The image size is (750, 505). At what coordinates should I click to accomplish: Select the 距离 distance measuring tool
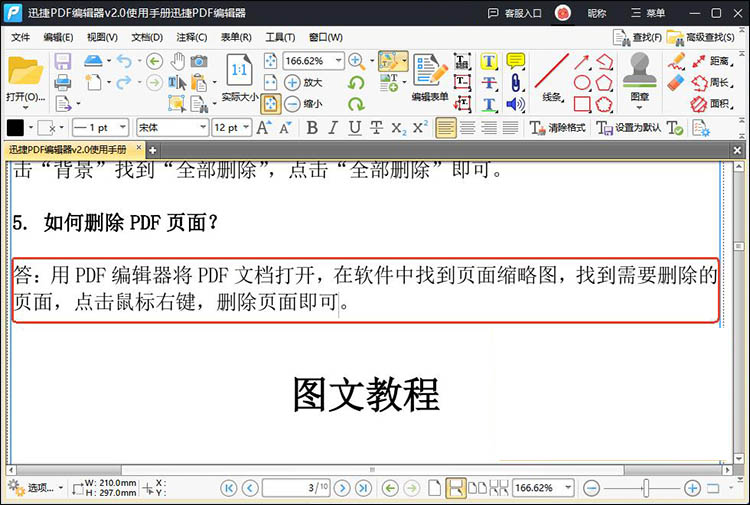(x=712, y=61)
